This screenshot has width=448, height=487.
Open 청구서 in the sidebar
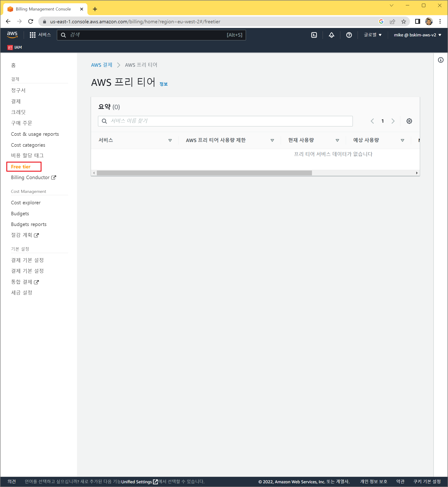18,90
